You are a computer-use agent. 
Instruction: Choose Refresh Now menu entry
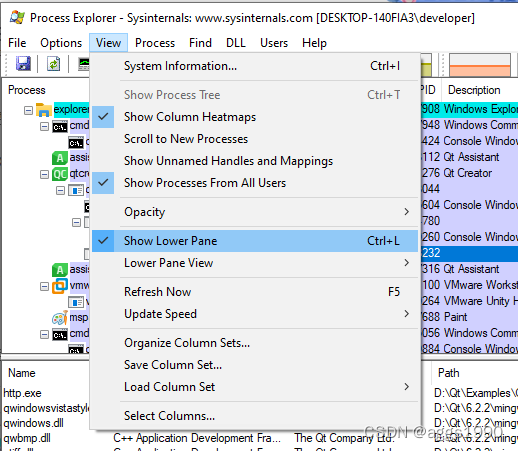coord(255,292)
